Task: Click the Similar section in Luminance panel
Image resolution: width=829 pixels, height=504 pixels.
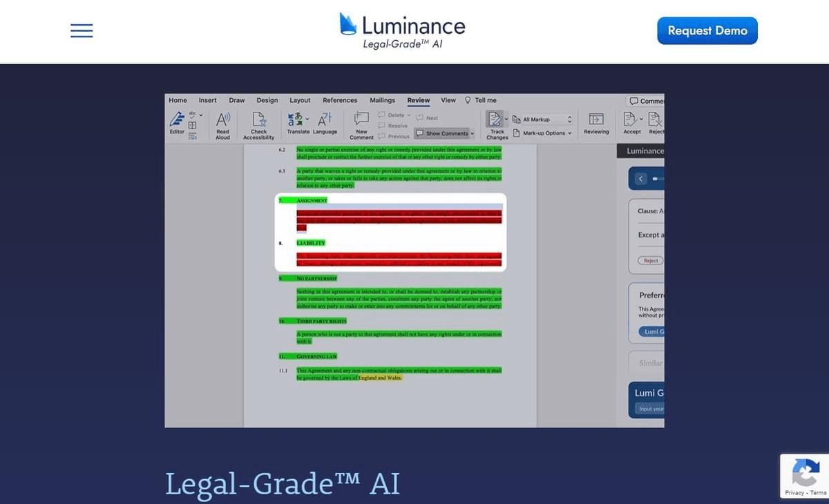Action: [x=647, y=362]
